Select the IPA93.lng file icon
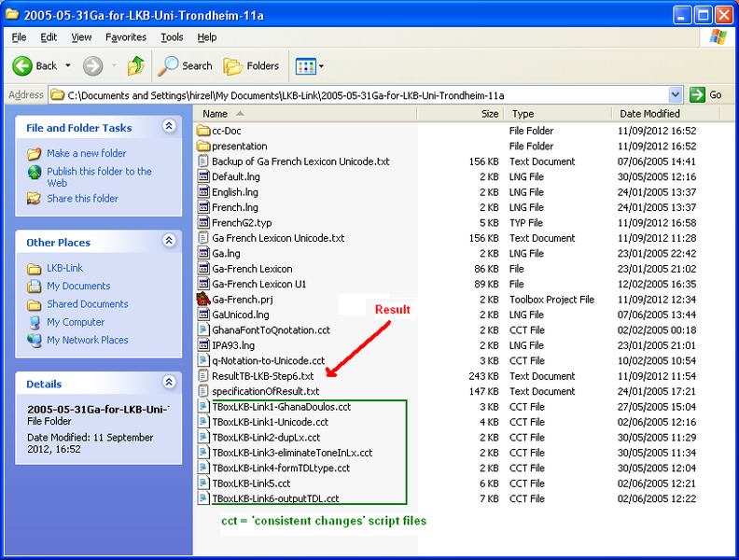This screenshot has width=739, height=560. (203, 345)
